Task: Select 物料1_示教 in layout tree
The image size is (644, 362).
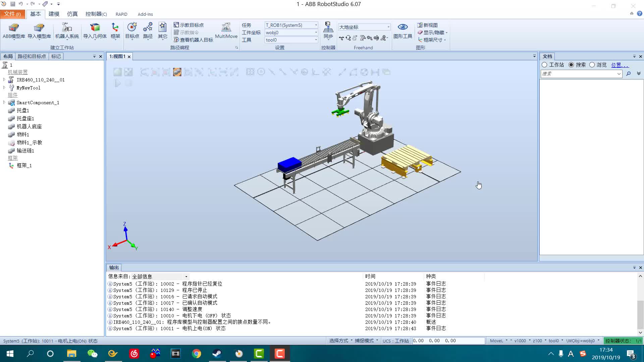Action: coord(30,143)
